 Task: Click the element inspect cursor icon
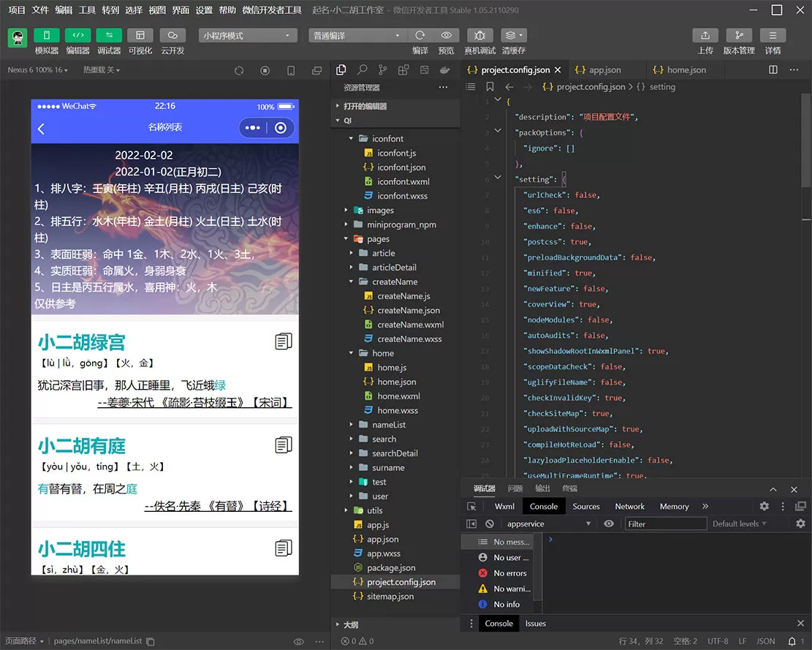coord(471,507)
